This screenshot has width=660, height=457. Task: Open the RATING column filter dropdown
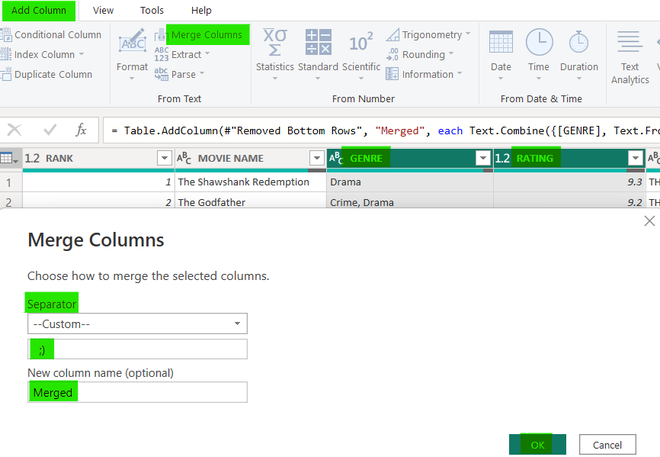(x=635, y=158)
